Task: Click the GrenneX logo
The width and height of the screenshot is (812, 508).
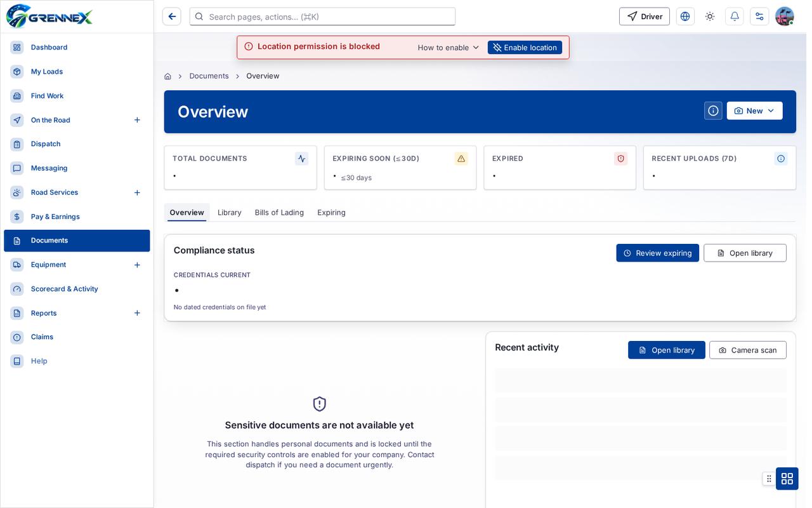Action: click(49, 17)
